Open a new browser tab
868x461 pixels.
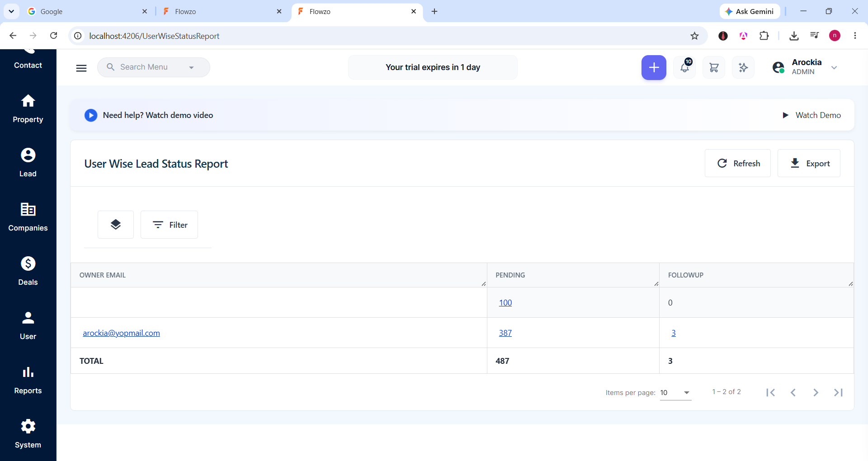pyautogui.click(x=434, y=11)
